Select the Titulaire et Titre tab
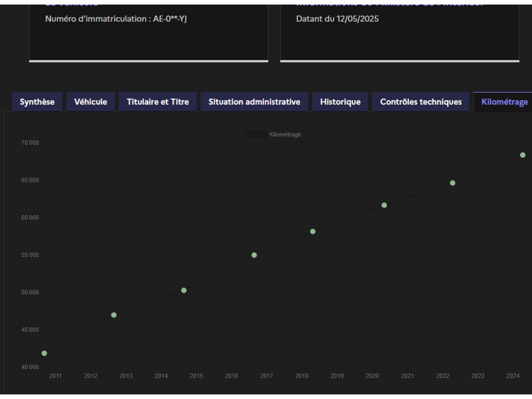 click(158, 102)
